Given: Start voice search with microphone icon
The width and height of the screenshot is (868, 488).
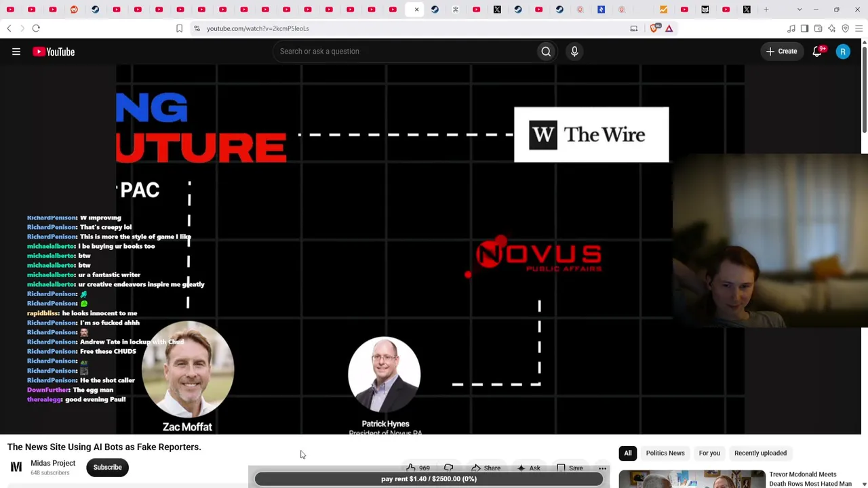Looking at the screenshot, I should coord(574,52).
